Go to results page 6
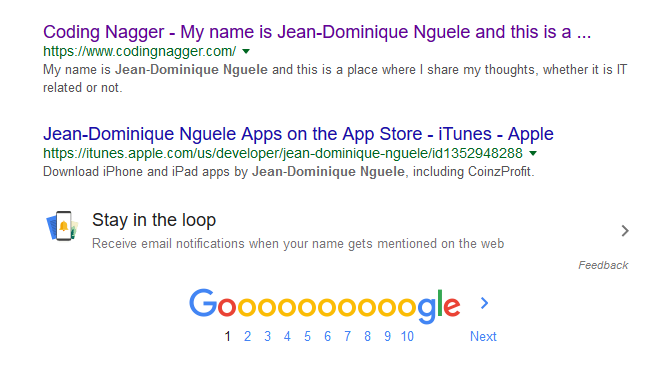652x368 pixels. 327,336
